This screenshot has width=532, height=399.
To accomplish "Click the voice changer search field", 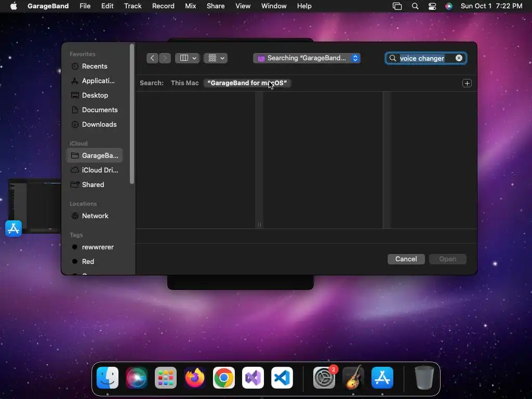I will coord(426,58).
